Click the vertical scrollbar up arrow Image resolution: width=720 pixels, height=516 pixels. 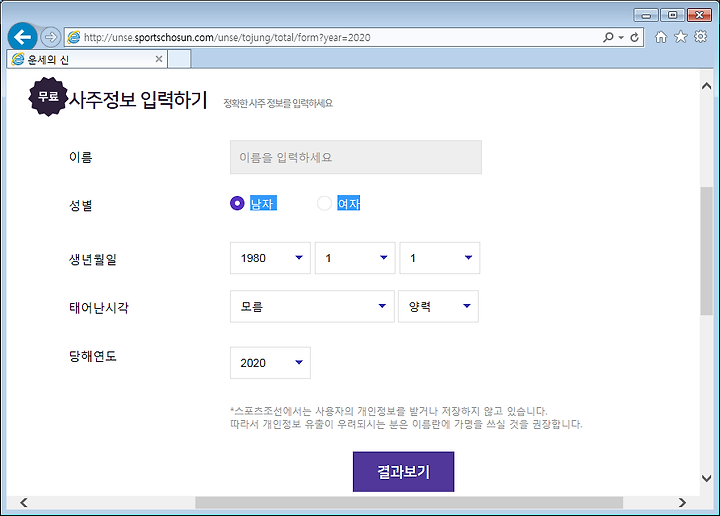707,86
